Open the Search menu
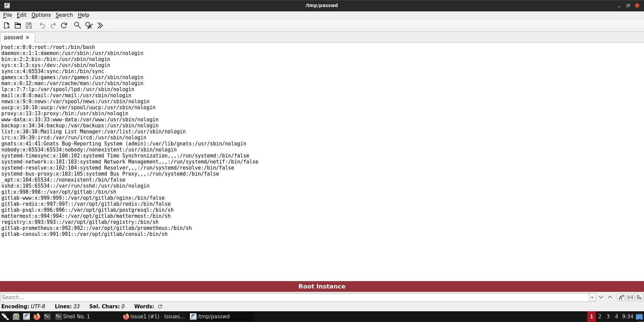The image size is (644, 322). pyautogui.click(x=64, y=15)
